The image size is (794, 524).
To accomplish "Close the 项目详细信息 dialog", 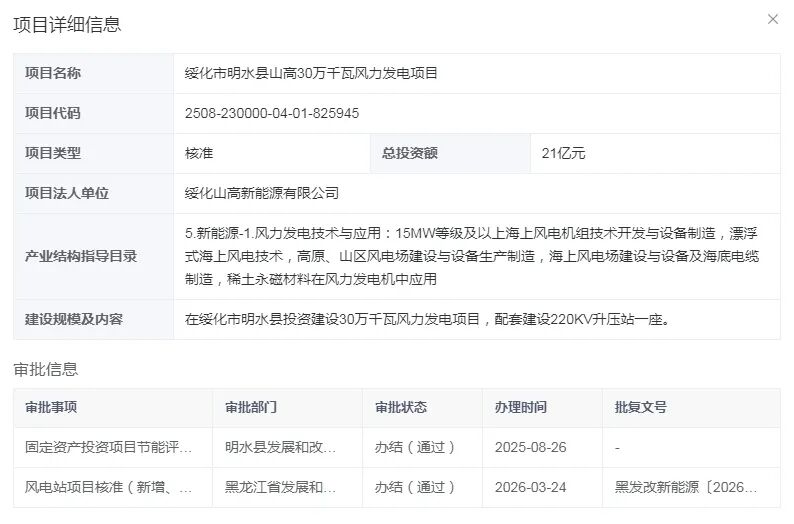I will tap(772, 19).
